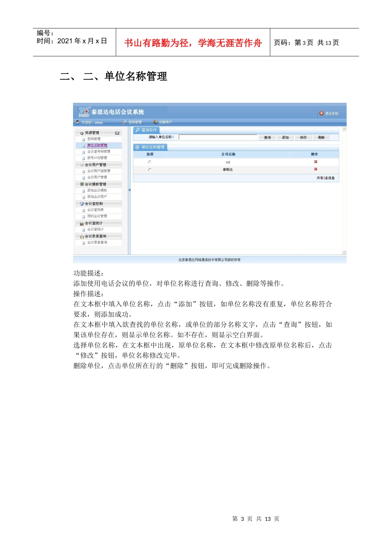The height and width of the screenshot is (555, 392).
Task: Open sidebar sub-item 会议用户管理
Action: pyautogui.click(x=97, y=177)
